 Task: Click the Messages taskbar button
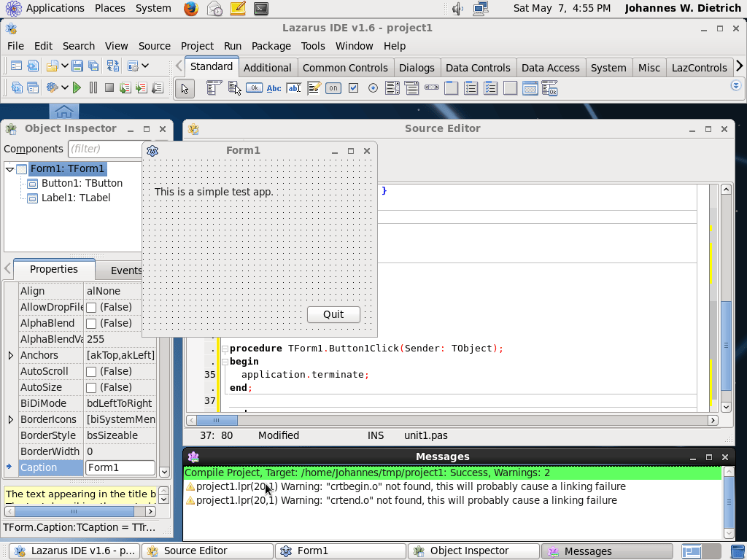click(x=608, y=551)
